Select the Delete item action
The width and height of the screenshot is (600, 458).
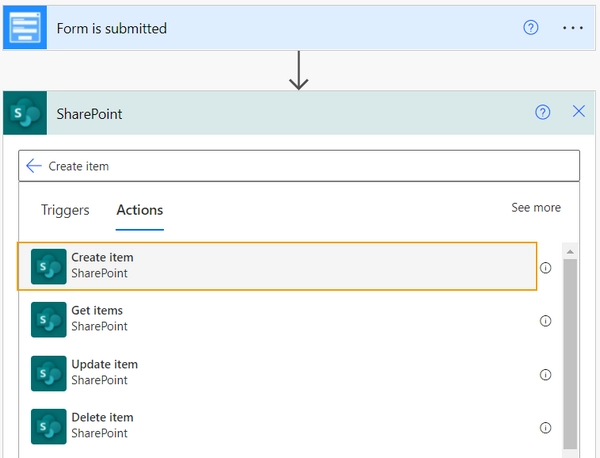tap(277, 426)
